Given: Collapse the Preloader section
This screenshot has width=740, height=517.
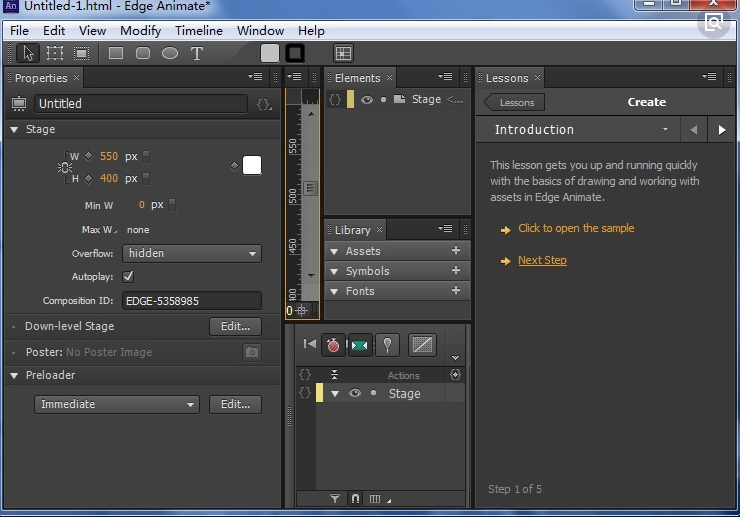Looking at the screenshot, I should point(14,375).
